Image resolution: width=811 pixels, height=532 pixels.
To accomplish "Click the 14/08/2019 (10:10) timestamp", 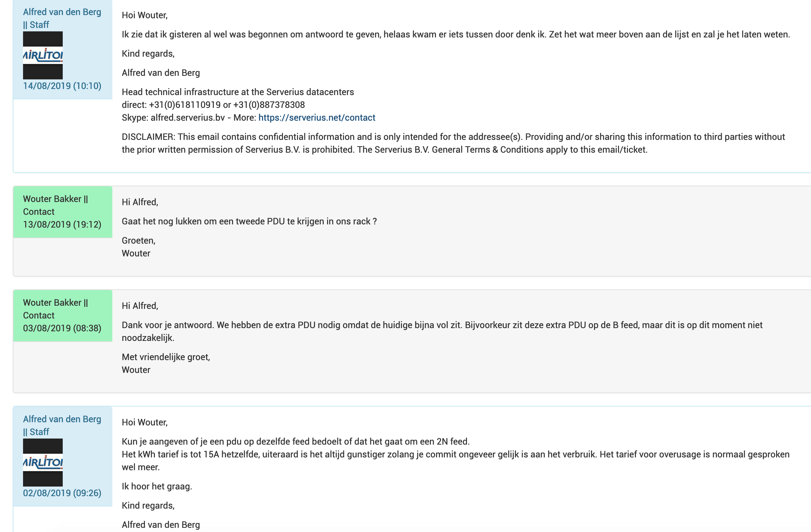I will click(62, 86).
